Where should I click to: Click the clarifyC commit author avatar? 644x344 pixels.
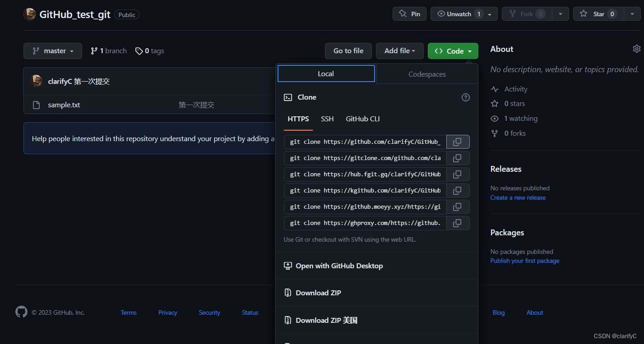[x=36, y=81]
